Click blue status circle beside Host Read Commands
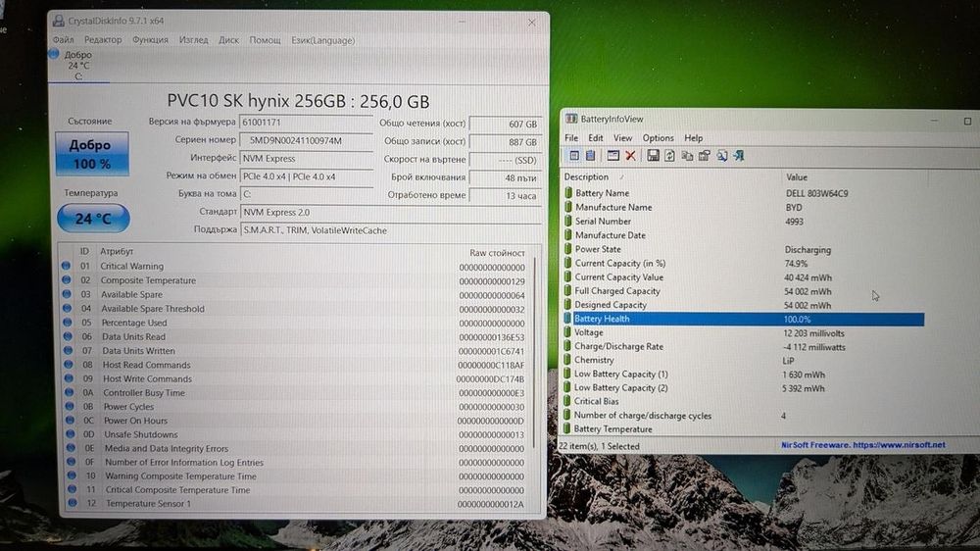The height and width of the screenshot is (551, 980). coord(69,365)
